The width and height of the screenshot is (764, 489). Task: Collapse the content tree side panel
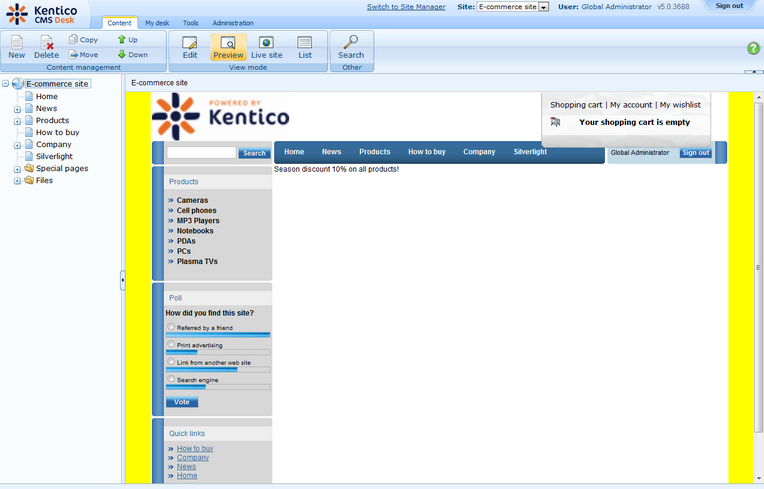coord(123,280)
